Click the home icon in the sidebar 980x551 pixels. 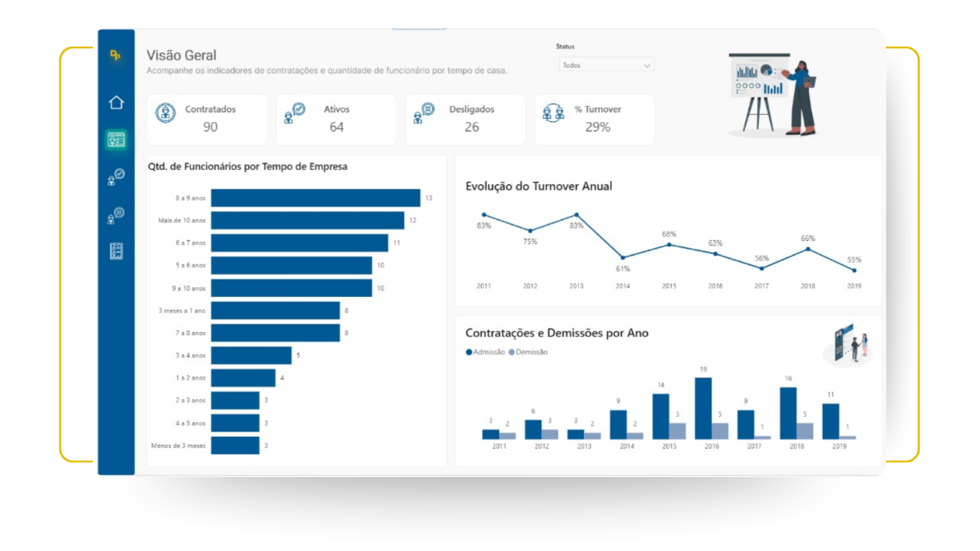[116, 103]
